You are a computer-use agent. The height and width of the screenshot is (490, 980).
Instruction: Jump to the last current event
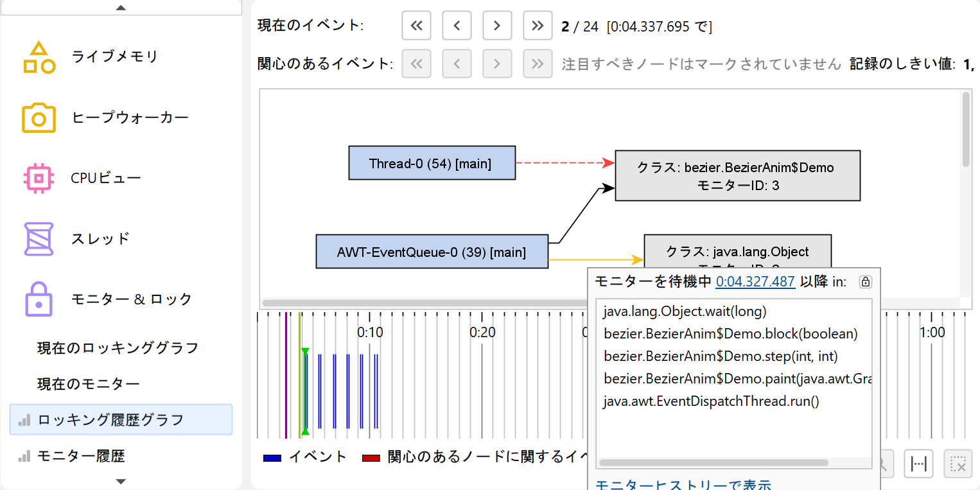coord(538,26)
